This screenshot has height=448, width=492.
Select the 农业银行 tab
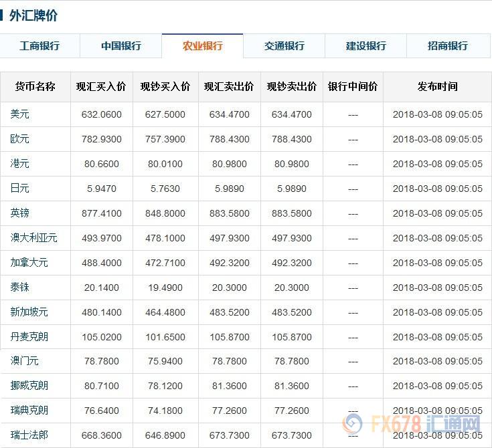[202, 45]
